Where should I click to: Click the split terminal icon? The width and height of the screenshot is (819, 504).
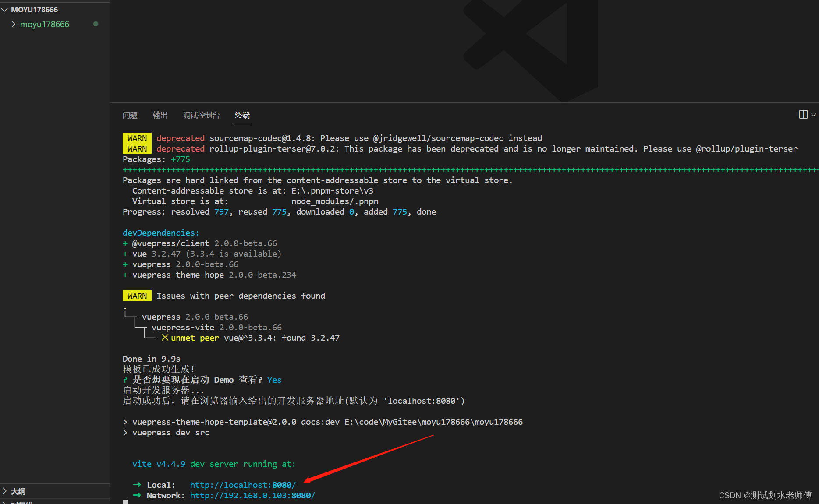pyautogui.click(x=803, y=114)
